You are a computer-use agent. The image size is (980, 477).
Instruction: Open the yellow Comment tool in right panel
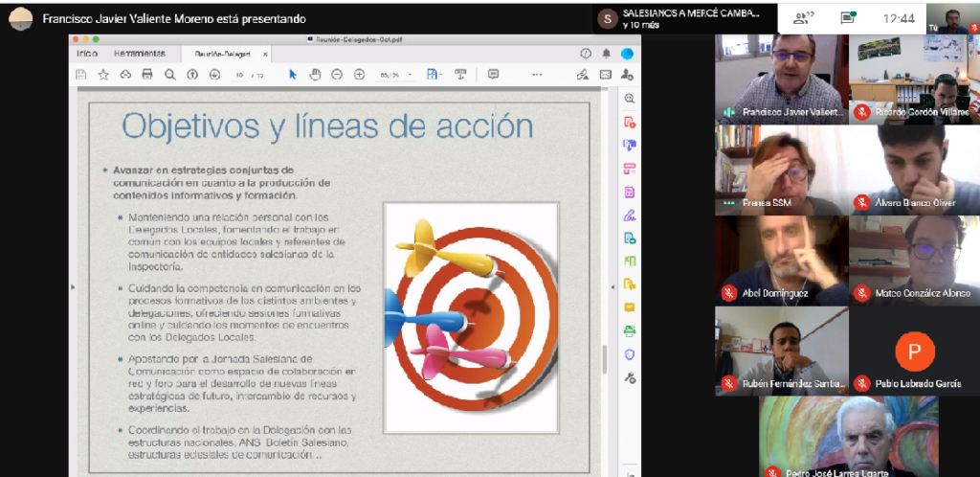click(630, 307)
